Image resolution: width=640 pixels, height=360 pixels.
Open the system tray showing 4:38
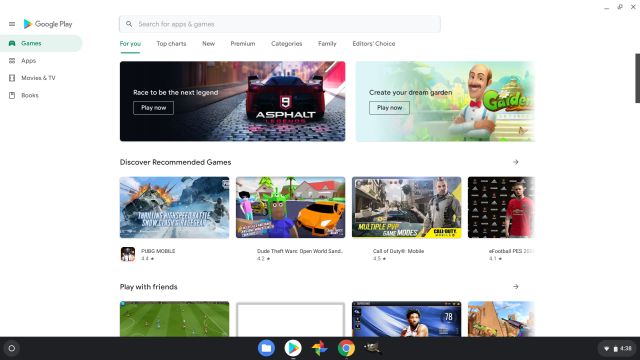coord(618,349)
